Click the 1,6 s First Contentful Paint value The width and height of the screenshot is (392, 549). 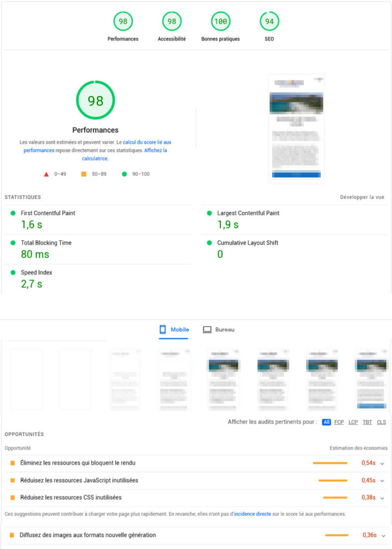pos(32,225)
